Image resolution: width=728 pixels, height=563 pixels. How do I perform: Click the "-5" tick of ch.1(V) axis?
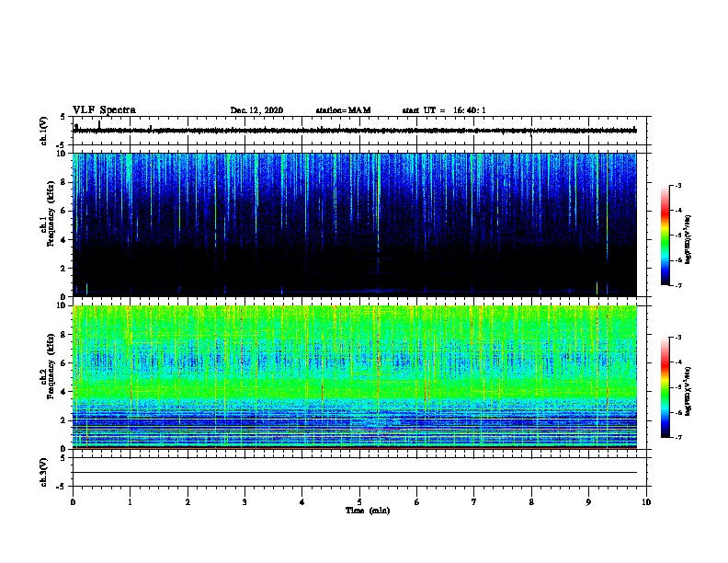pos(62,145)
